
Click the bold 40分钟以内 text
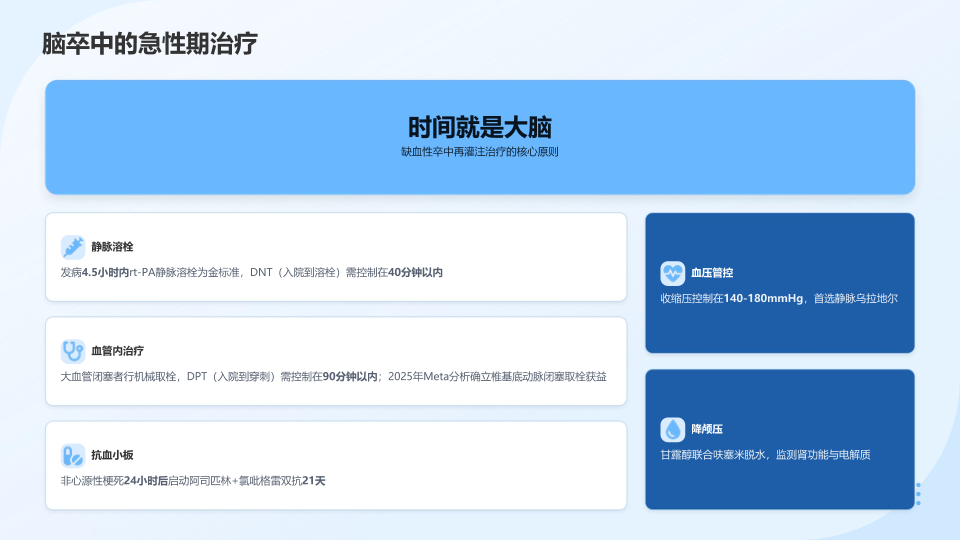[416, 272]
